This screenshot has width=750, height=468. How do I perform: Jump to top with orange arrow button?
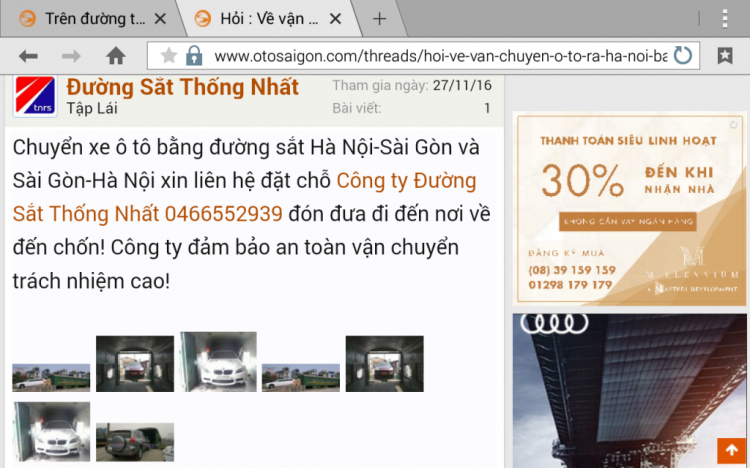coord(731,450)
